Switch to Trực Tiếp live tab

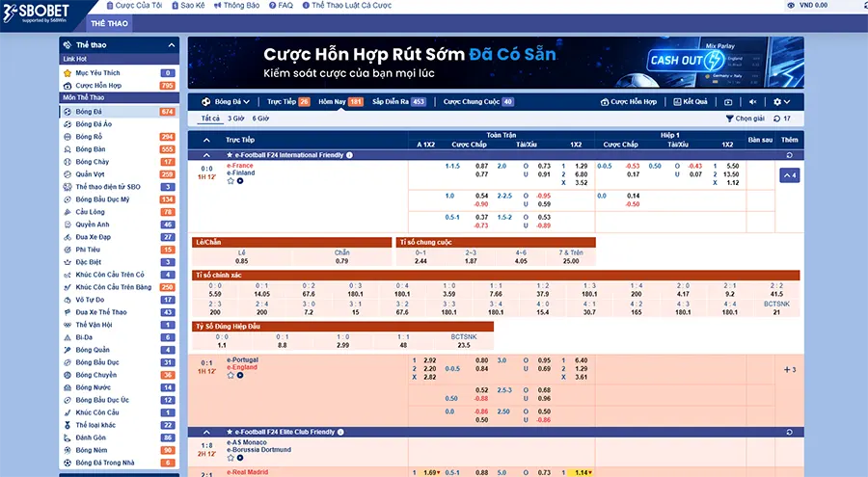(x=288, y=102)
